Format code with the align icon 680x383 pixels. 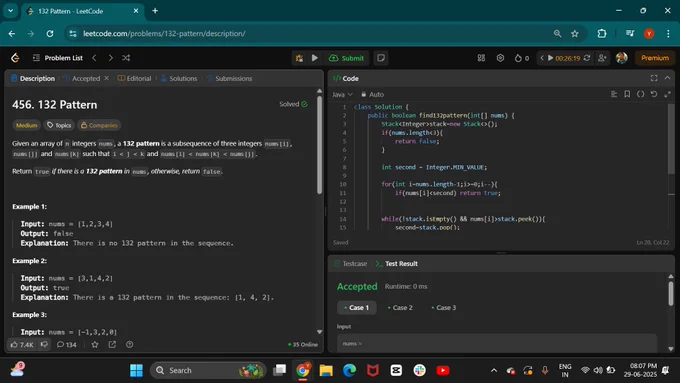(x=614, y=94)
